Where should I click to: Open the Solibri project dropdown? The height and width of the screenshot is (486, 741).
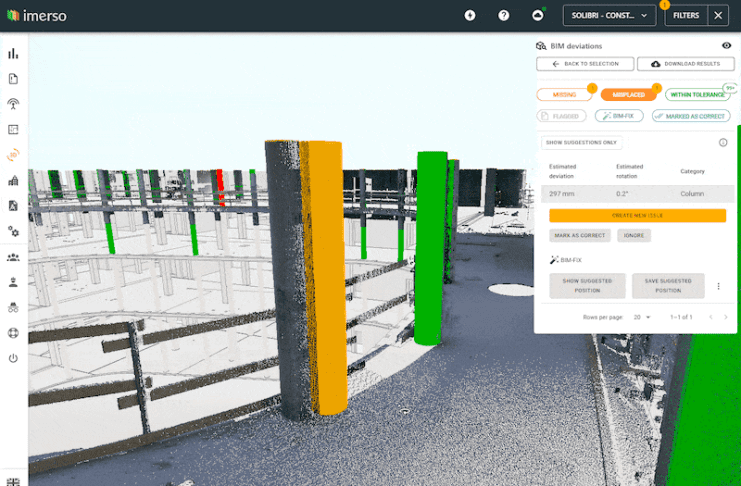point(609,15)
